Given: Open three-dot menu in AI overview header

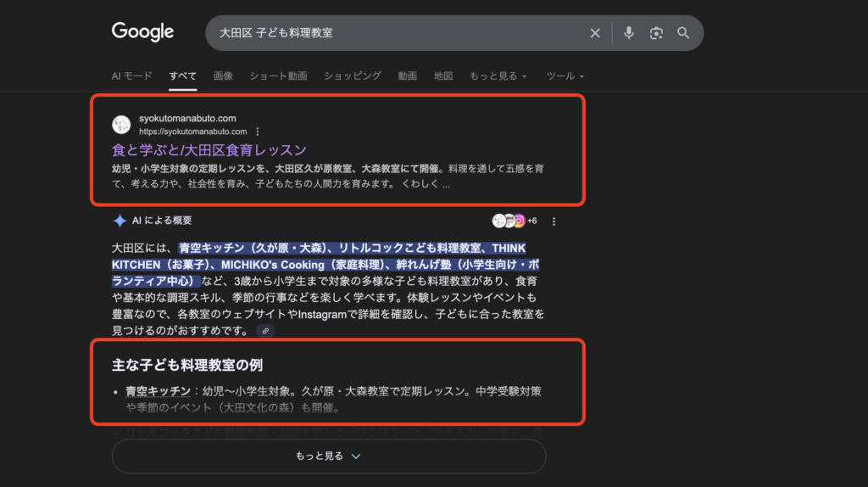Looking at the screenshot, I should (x=554, y=221).
